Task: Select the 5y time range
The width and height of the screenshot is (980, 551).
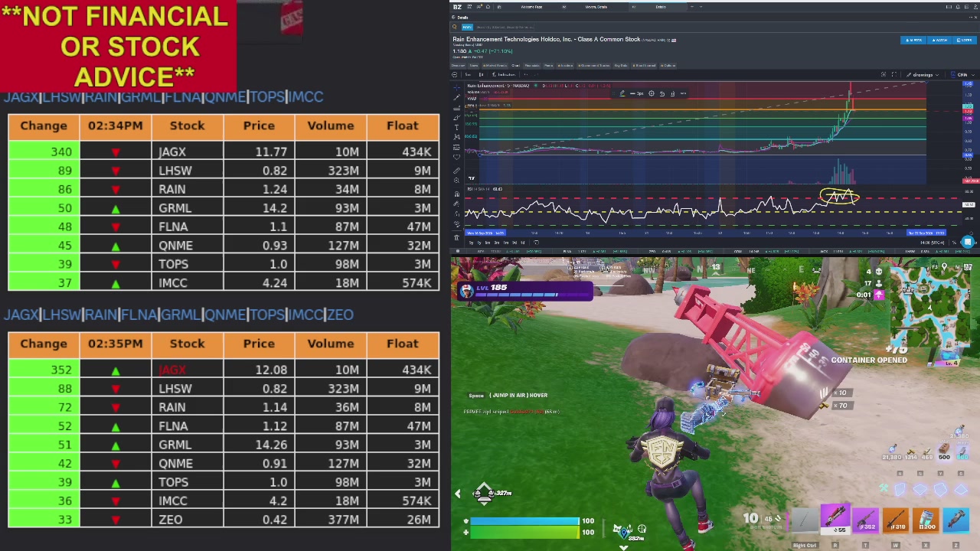Action: 471,243
